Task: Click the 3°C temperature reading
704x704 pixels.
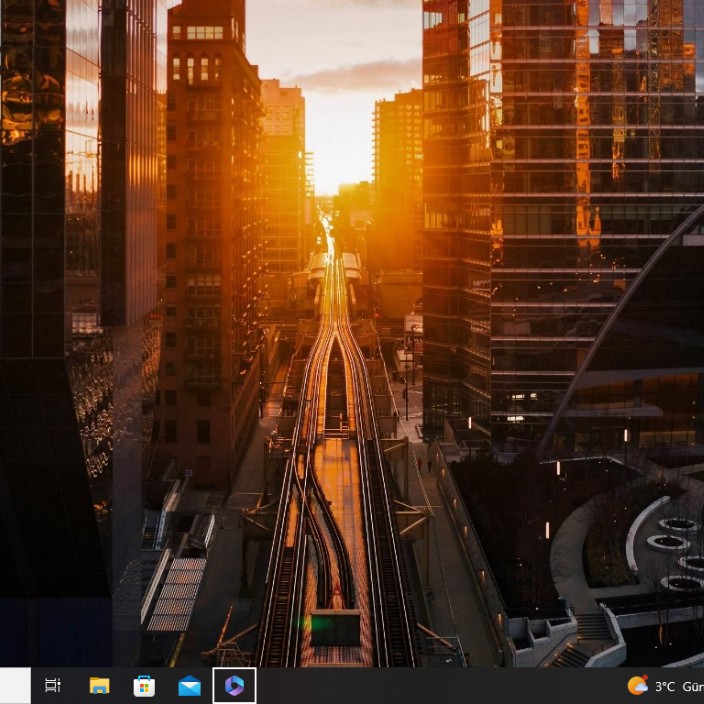Action: coord(665,686)
